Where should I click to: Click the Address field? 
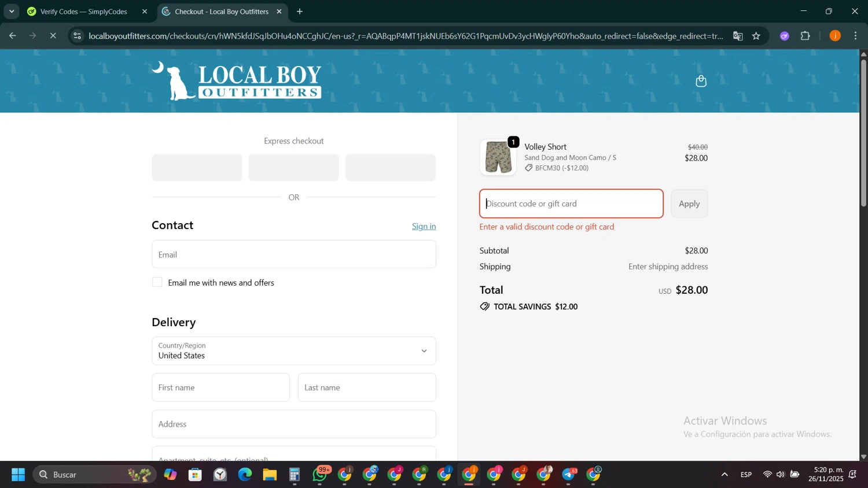click(x=294, y=424)
